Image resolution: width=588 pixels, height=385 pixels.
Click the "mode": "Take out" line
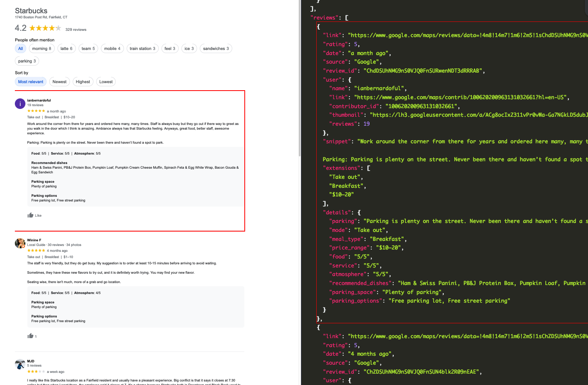click(359, 230)
